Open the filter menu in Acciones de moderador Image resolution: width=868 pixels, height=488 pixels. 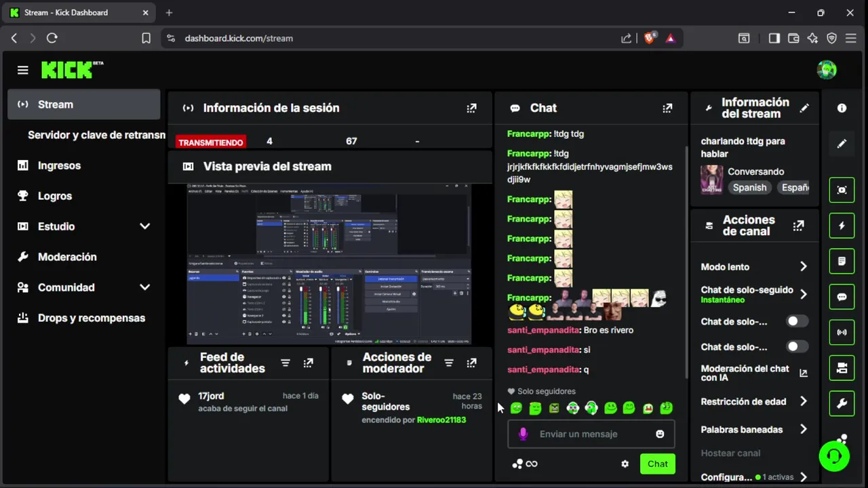(449, 363)
